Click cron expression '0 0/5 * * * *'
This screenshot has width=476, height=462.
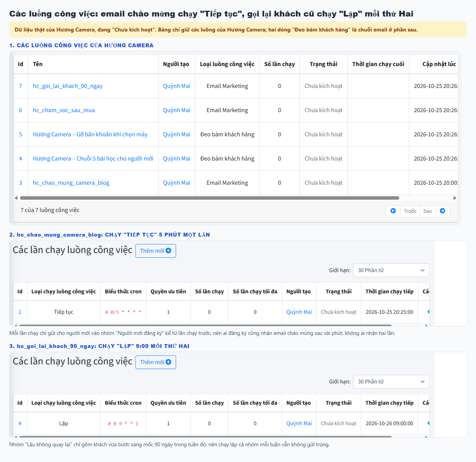click(123, 312)
